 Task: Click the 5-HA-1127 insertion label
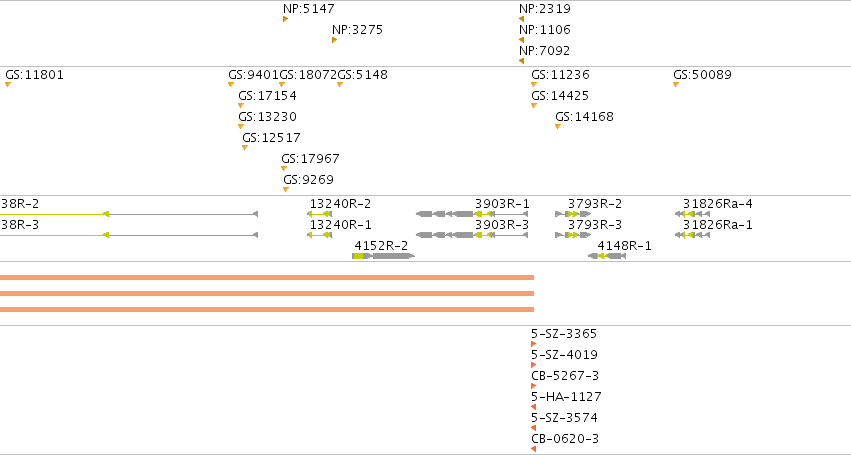[x=566, y=397]
